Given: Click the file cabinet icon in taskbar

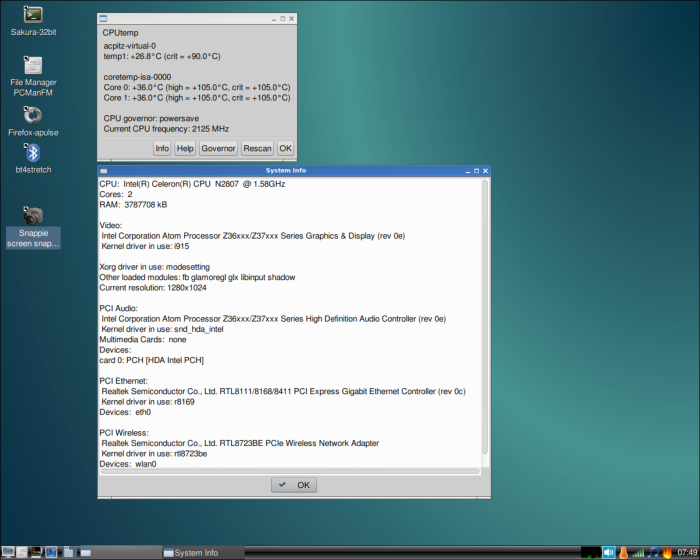Looking at the screenshot, I should (22, 552).
